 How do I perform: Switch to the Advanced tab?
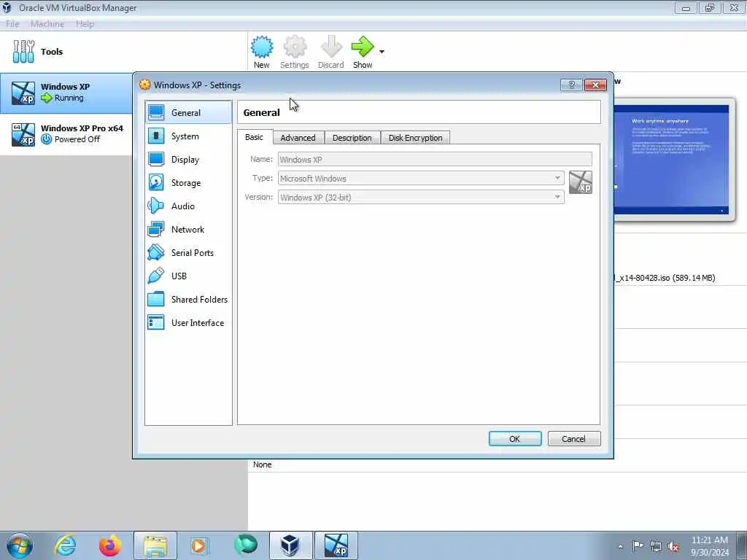tap(298, 138)
